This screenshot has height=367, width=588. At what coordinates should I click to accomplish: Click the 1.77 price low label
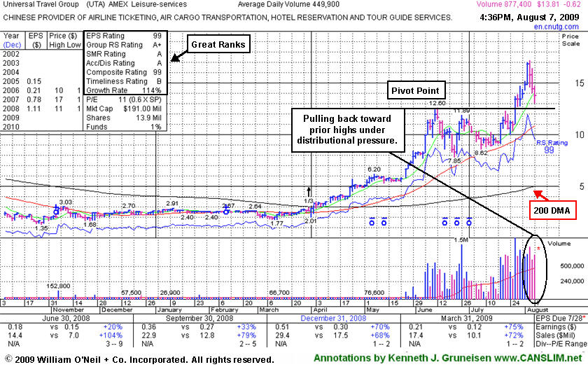(x=276, y=223)
